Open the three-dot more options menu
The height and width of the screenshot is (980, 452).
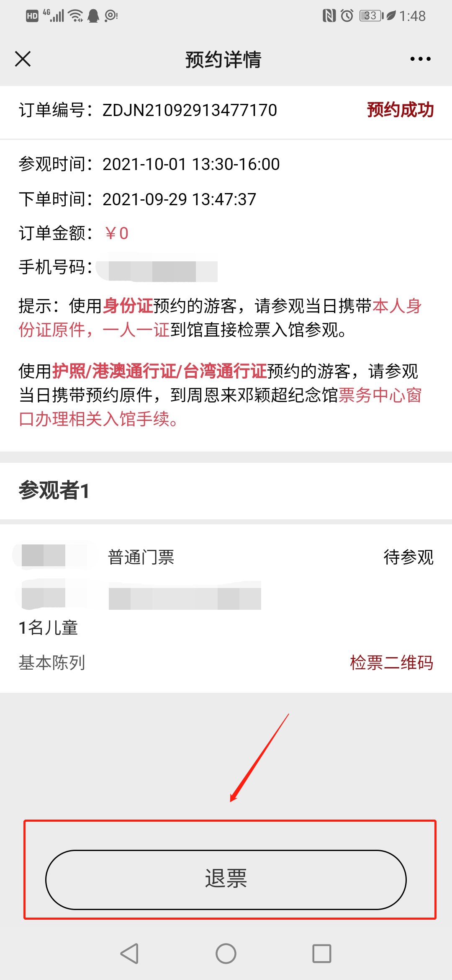(420, 59)
